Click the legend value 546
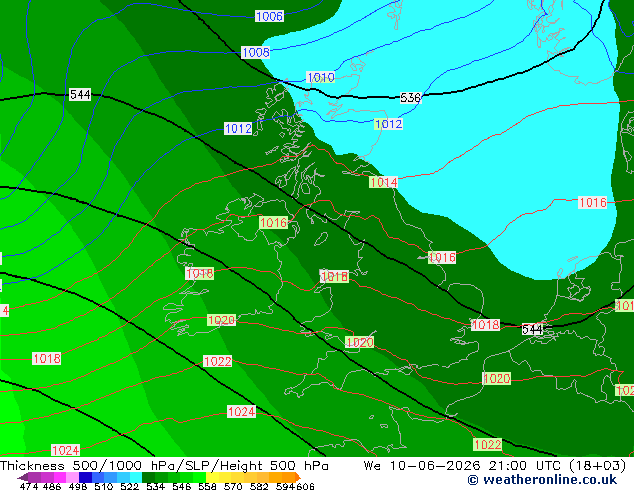 tap(181, 486)
